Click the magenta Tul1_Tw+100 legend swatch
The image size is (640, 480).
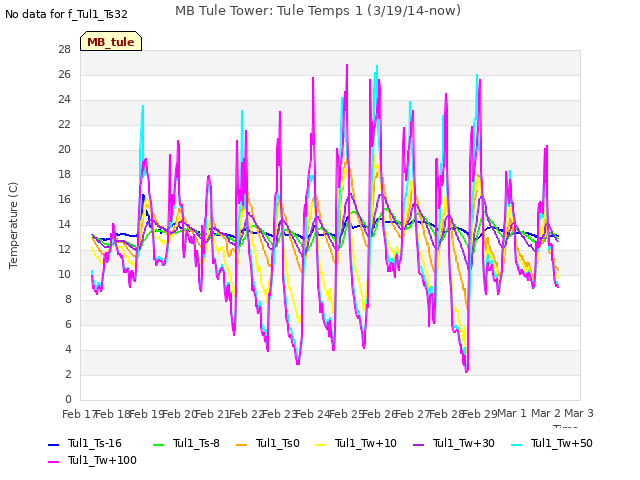[54, 462]
